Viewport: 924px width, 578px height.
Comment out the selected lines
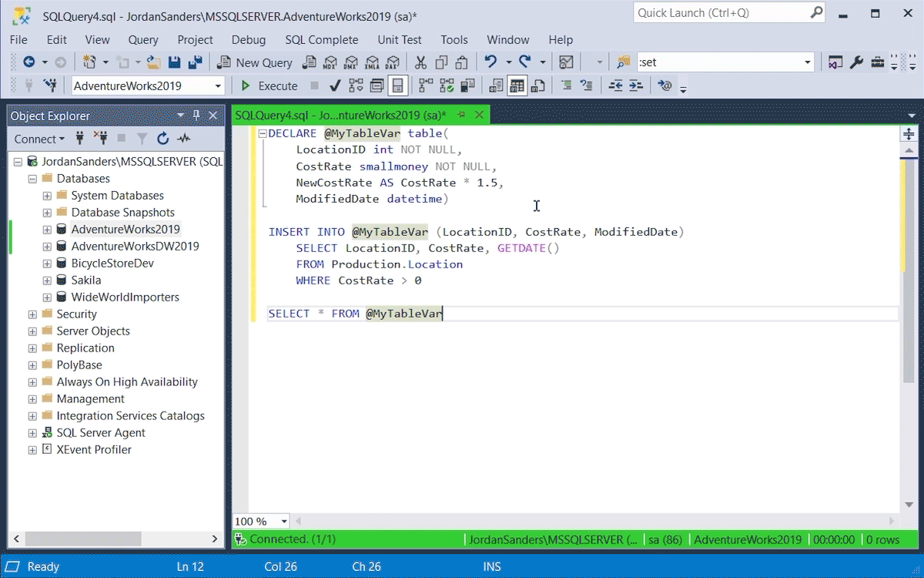coord(567,86)
